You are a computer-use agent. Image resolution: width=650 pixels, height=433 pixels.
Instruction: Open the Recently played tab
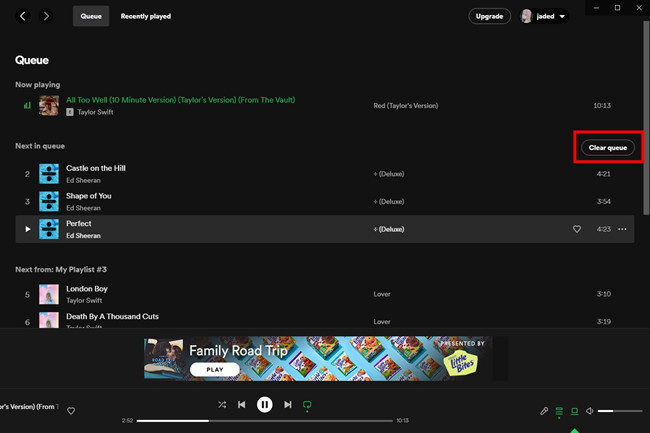click(x=146, y=16)
